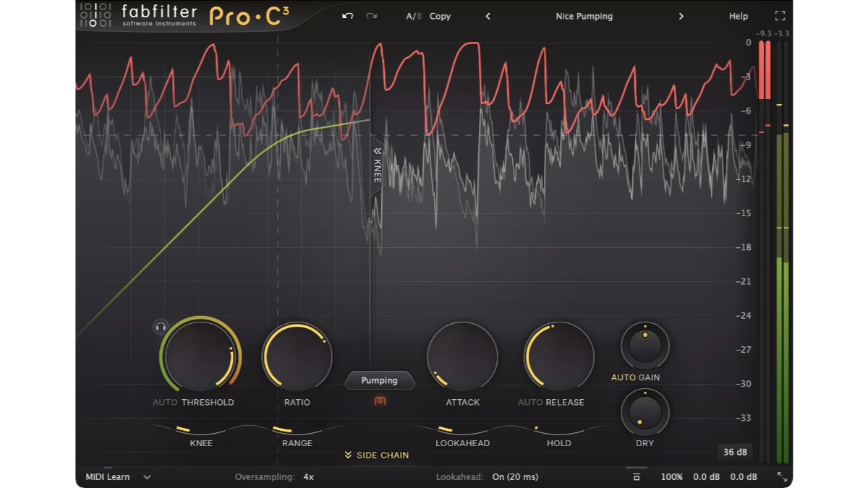Click the resize interface corner icon

click(782, 477)
